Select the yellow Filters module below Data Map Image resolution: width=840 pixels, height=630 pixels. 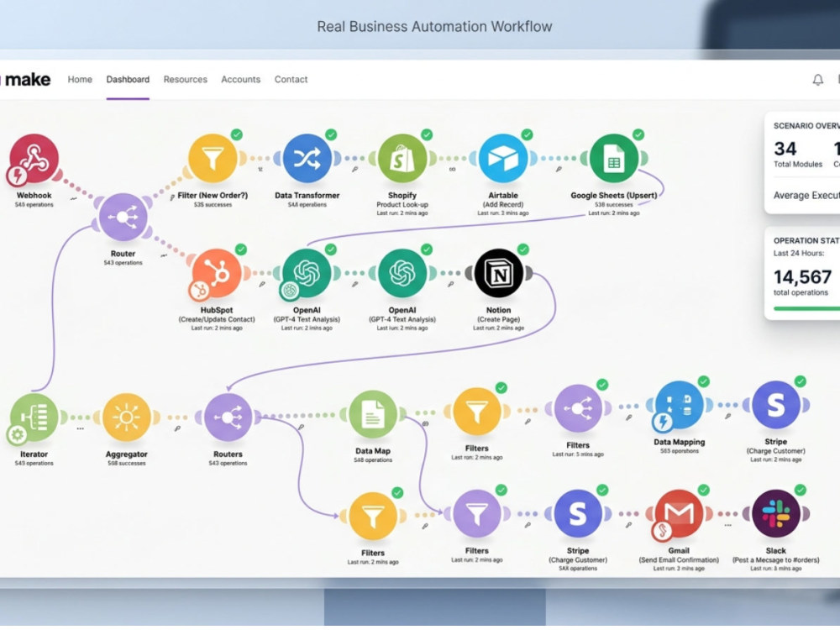tap(373, 516)
